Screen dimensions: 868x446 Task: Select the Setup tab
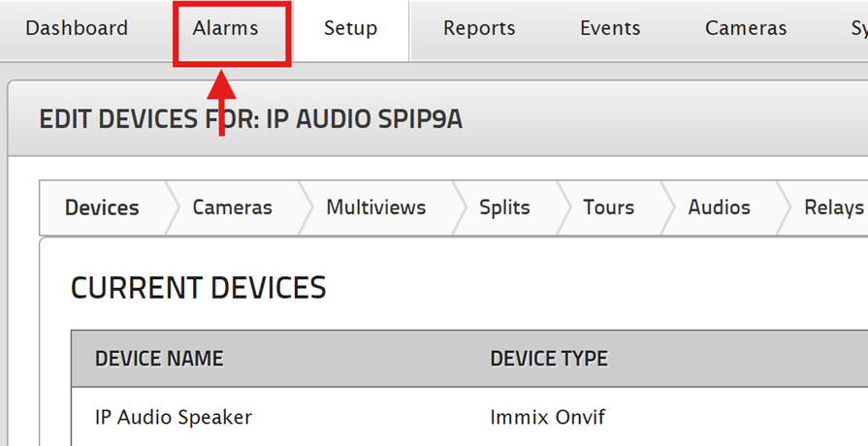pos(350,28)
